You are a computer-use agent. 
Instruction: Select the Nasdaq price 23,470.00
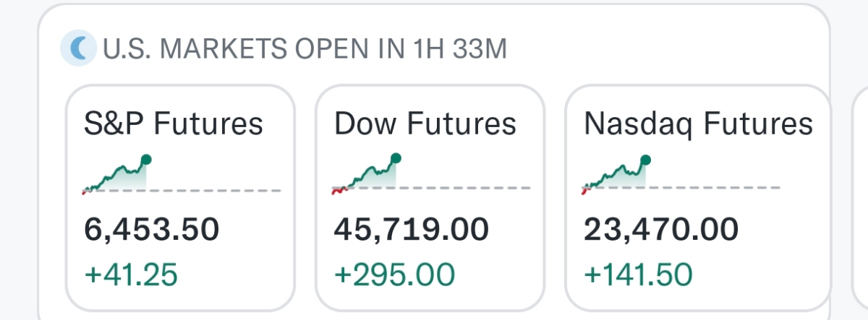[660, 230]
